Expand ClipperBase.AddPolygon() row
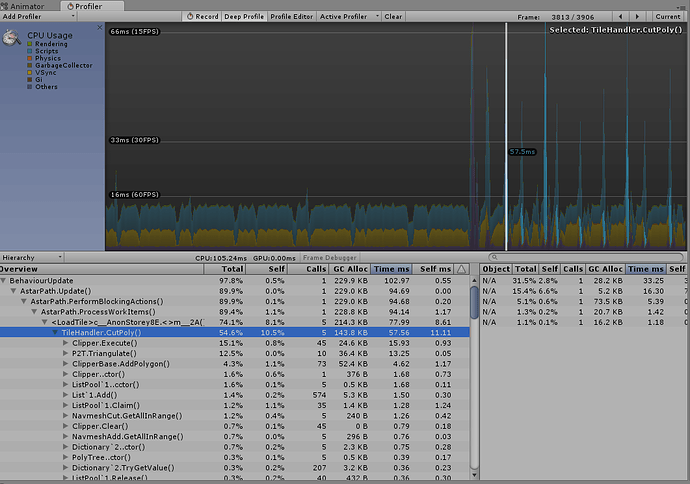The height and width of the screenshot is (484, 690). click(x=66, y=363)
